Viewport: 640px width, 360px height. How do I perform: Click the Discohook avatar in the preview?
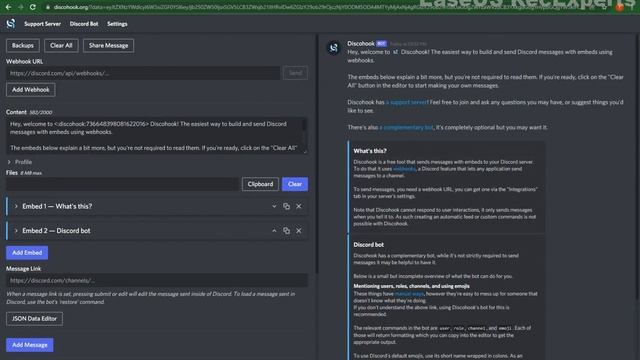tap(333, 48)
